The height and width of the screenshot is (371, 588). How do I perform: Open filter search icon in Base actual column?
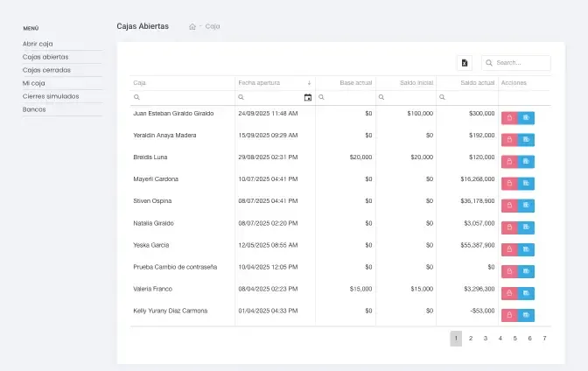coord(322,97)
